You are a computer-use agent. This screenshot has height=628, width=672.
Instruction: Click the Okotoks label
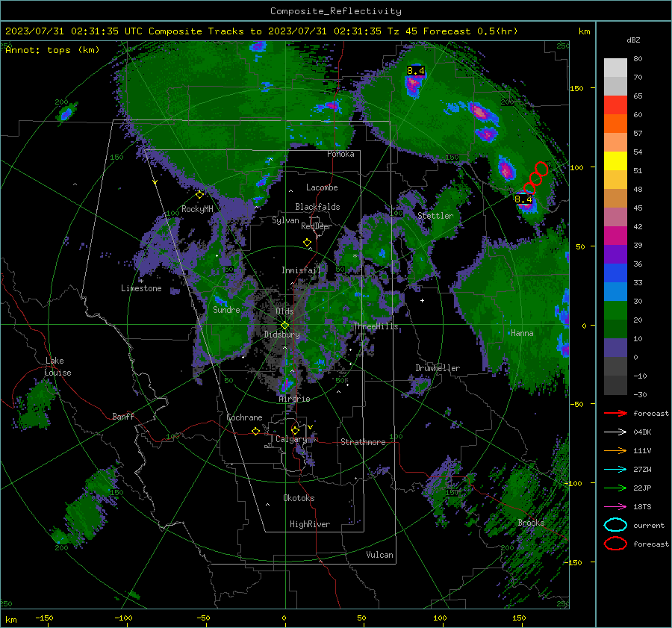(299, 497)
